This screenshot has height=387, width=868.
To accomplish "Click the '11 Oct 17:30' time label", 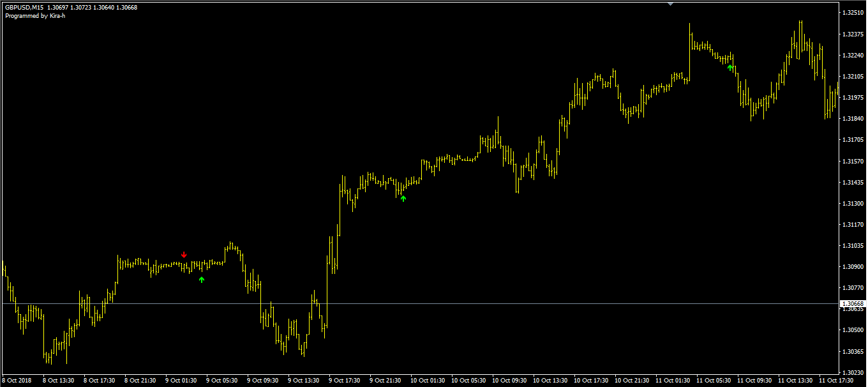I will point(835,381).
